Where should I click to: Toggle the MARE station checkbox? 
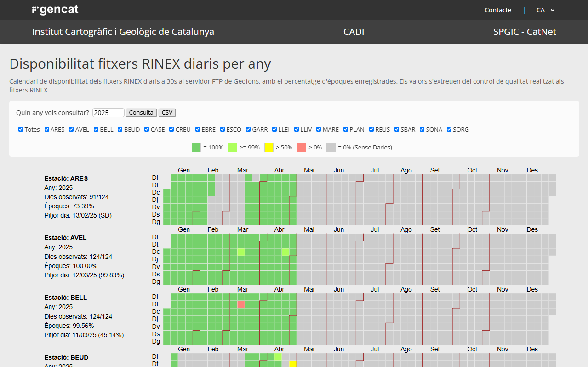[x=319, y=129]
